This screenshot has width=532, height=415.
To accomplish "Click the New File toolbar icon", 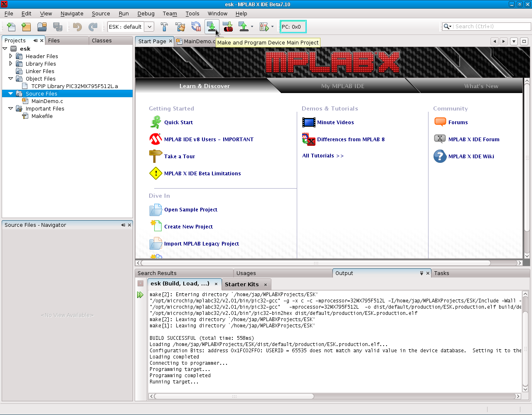I will (12, 27).
